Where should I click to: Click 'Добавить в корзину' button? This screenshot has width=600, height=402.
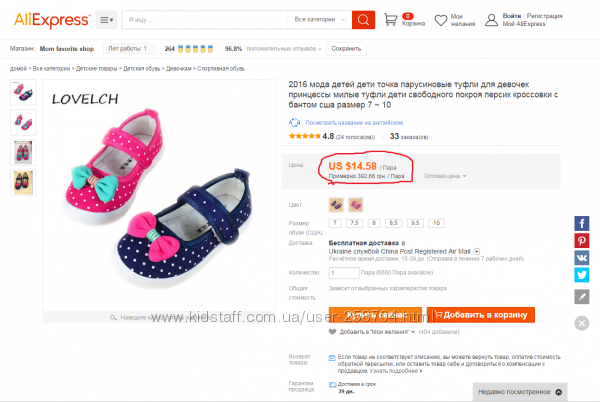click(x=480, y=315)
